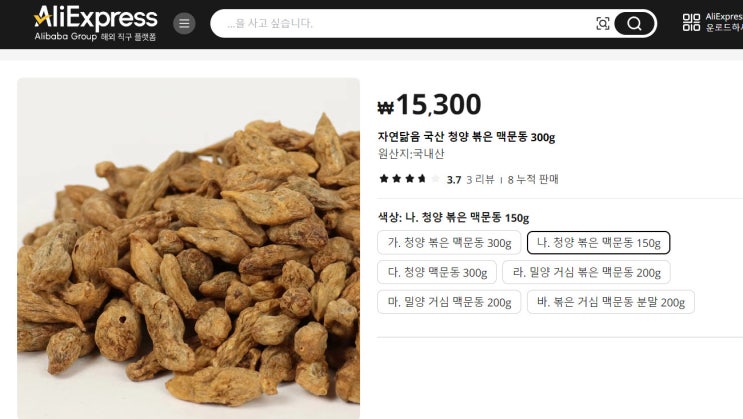Click the ₩15,300 price
This screenshot has height=419, width=743.
[x=429, y=105]
